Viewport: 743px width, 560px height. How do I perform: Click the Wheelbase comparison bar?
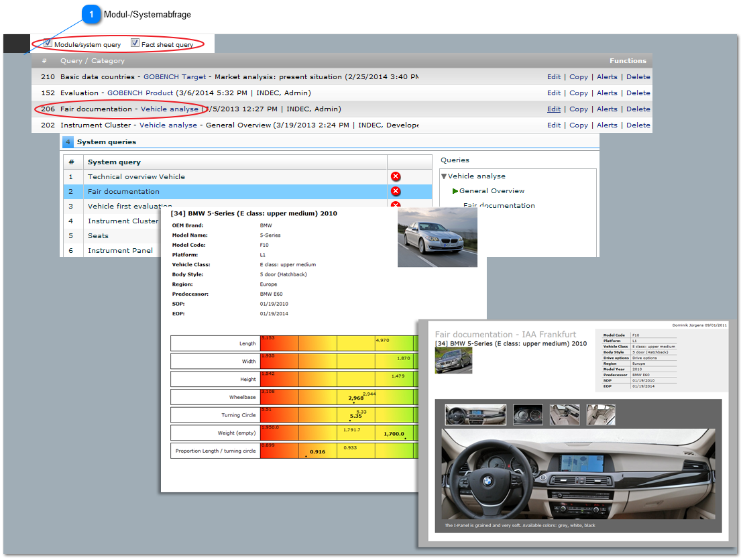pyautogui.click(x=339, y=397)
